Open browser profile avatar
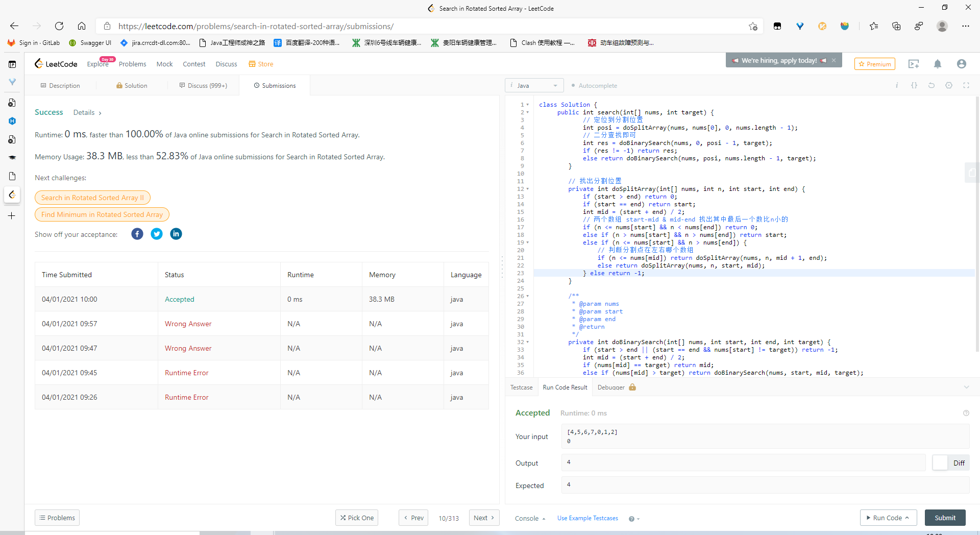Screen dimensions: 980x535 [942, 26]
